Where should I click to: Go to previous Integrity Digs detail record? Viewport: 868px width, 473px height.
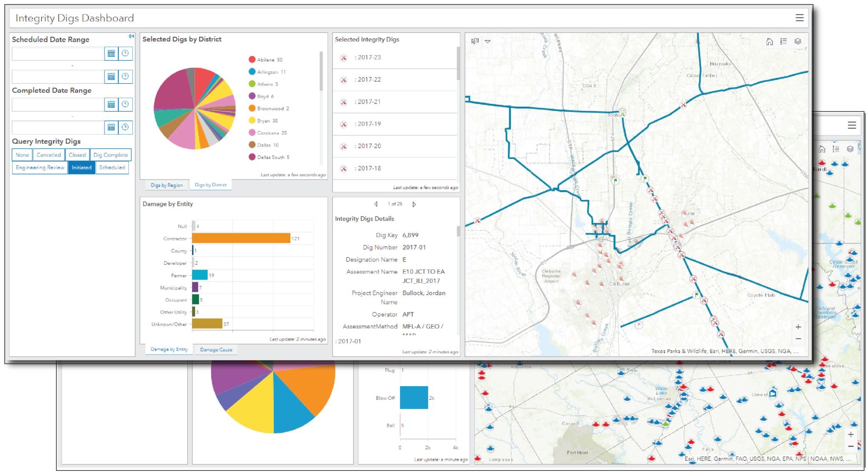coord(376,204)
